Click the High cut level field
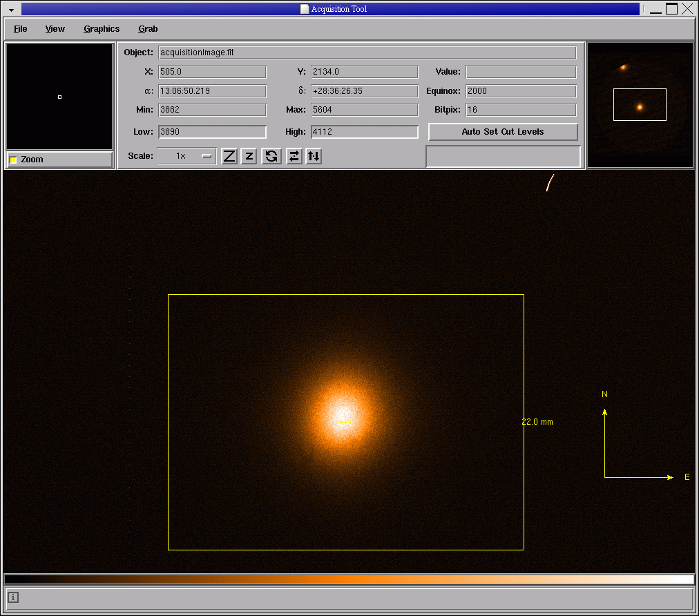This screenshot has height=616, width=699. point(364,132)
